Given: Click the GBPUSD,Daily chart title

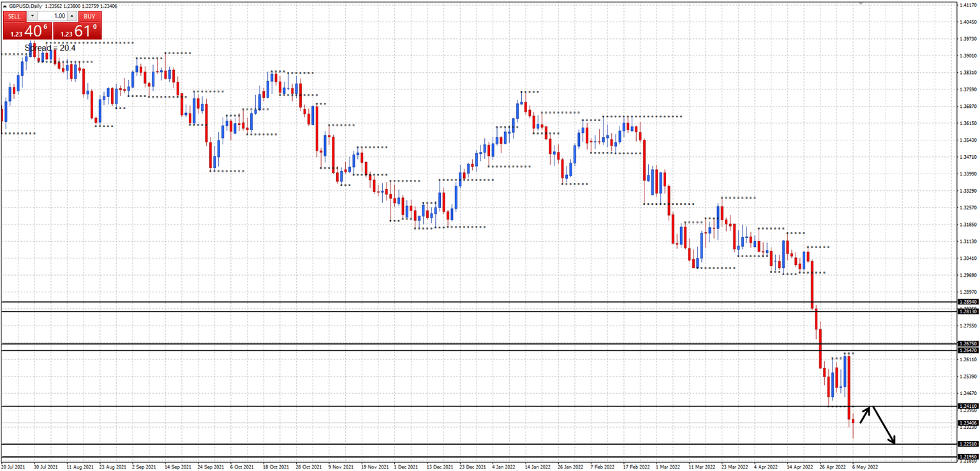Looking at the screenshot, I should [x=26, y=6].
